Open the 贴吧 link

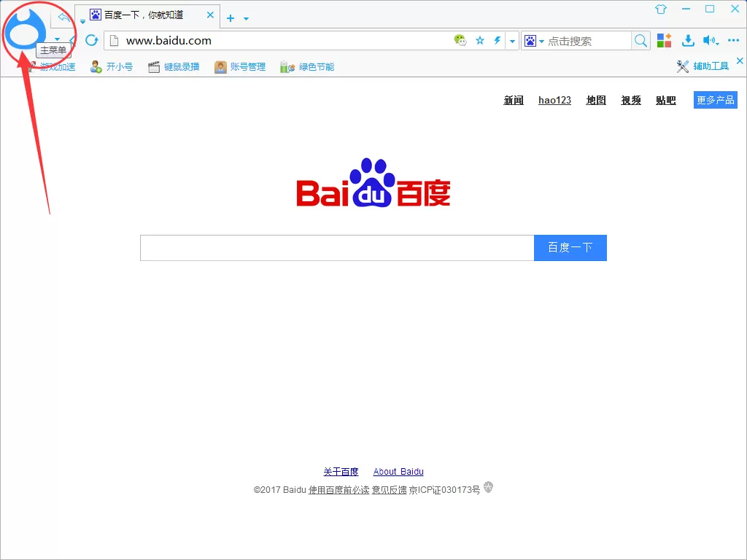pyautogui.click(x=665, y=100)
